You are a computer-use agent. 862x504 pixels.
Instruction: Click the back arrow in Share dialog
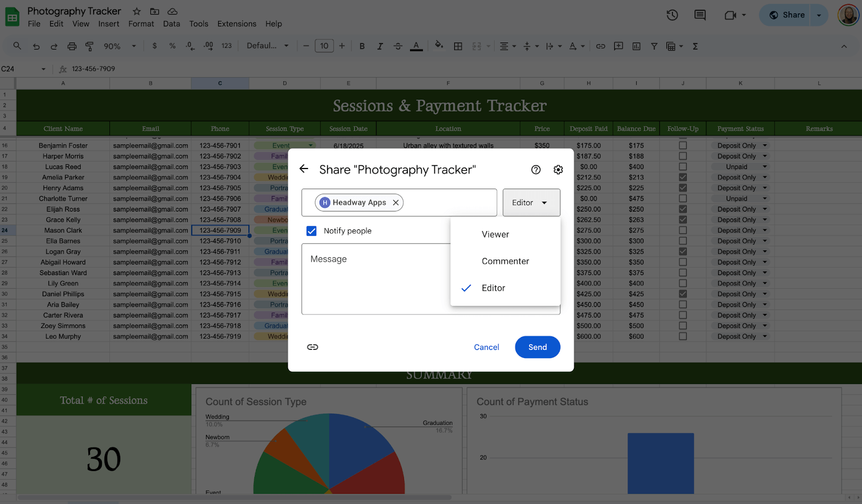click(x=304, y=169)
